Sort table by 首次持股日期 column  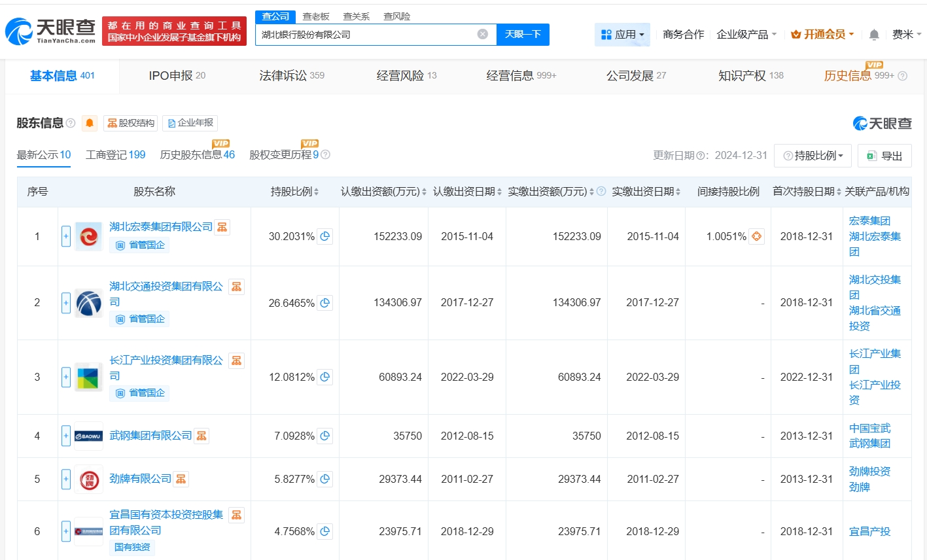click(839, 192)
